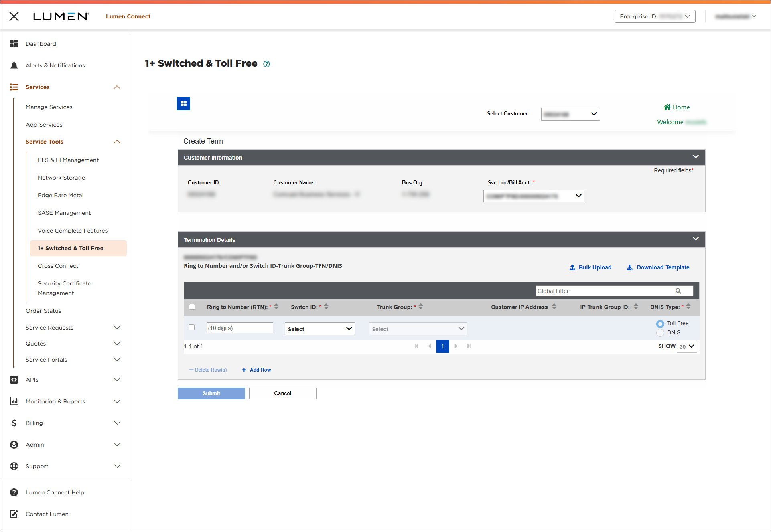Click the Support lifebuoy icon
Viewport: 771px width, 532px height.
tap(14, 466)
